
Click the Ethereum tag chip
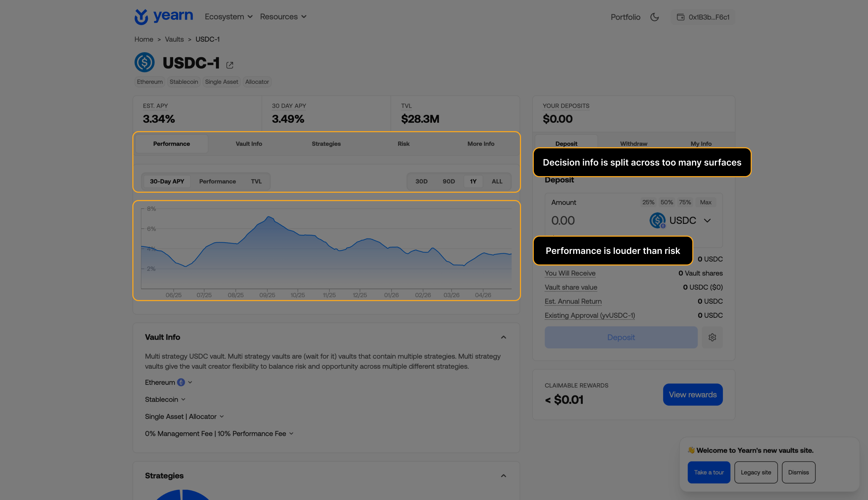point(150,82)
